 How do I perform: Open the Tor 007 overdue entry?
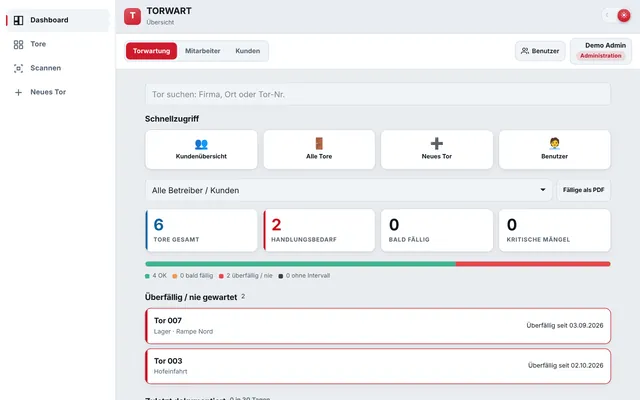coord(378,326)
